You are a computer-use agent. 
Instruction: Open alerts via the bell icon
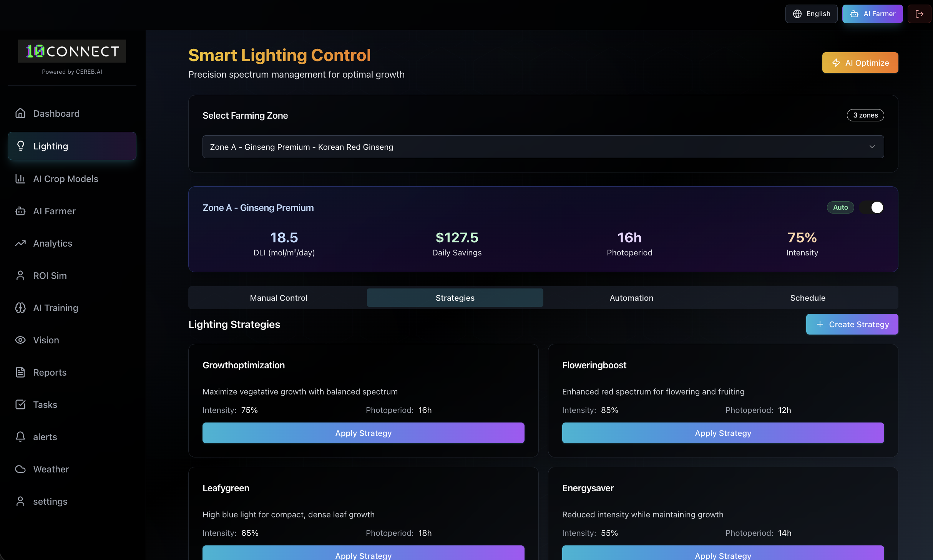pyautogui.click(x=20, y=437)
